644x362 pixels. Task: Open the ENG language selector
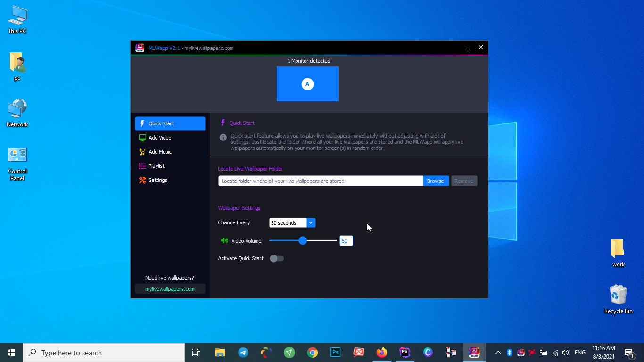point(580,353)
